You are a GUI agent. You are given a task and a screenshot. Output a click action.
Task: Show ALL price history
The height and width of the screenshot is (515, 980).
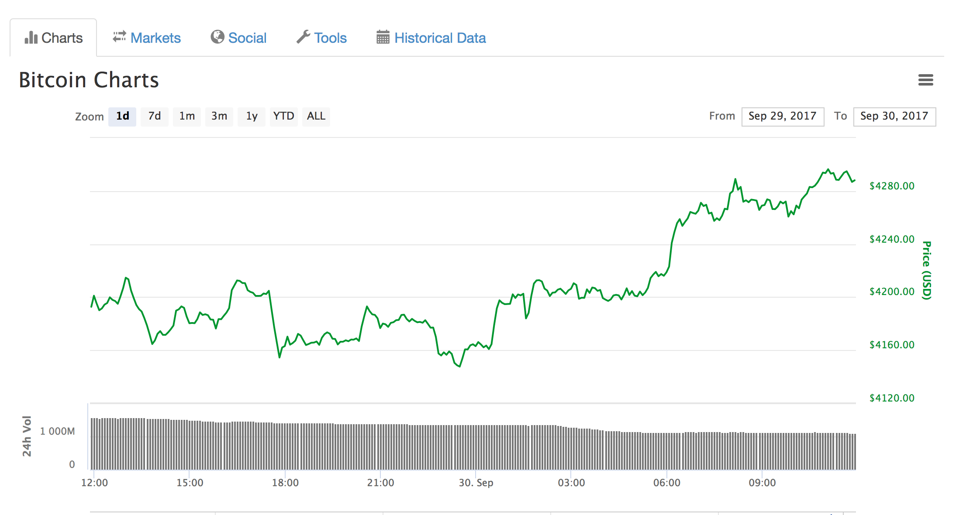[x=316, y=116]
